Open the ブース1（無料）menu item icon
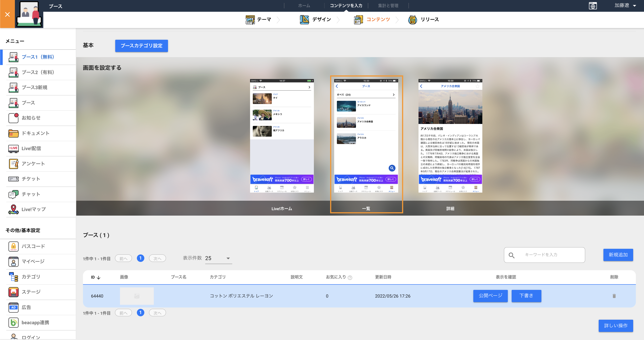 pos(14,57)
